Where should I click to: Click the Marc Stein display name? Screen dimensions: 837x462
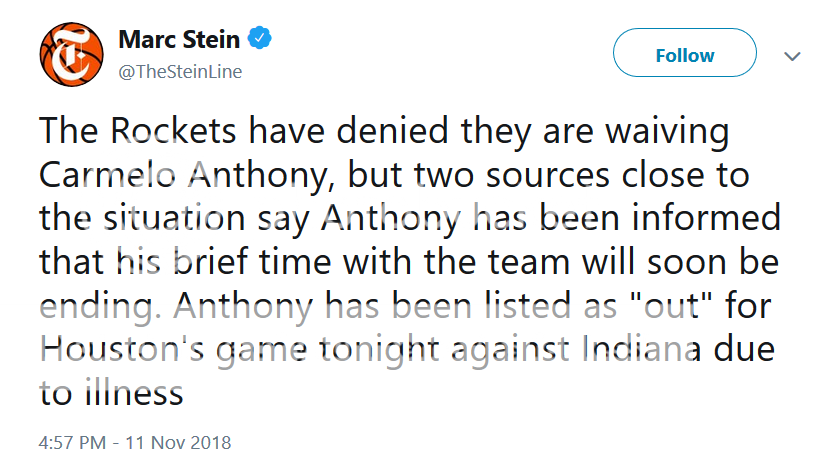[179, 40]
